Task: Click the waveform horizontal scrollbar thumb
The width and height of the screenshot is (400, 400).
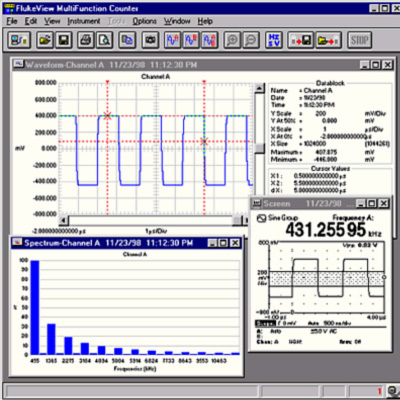Action: (237, 220)
